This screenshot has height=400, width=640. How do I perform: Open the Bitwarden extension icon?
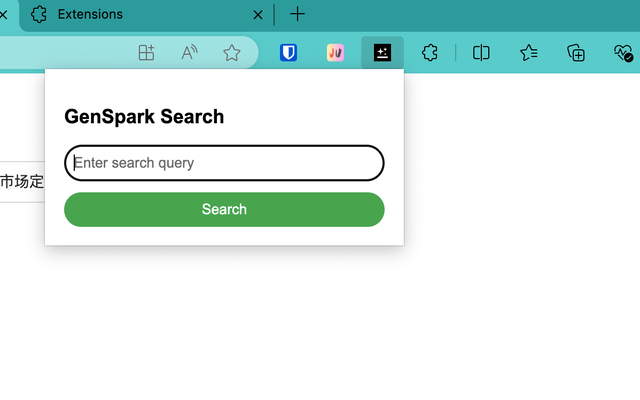coord(288,53)
